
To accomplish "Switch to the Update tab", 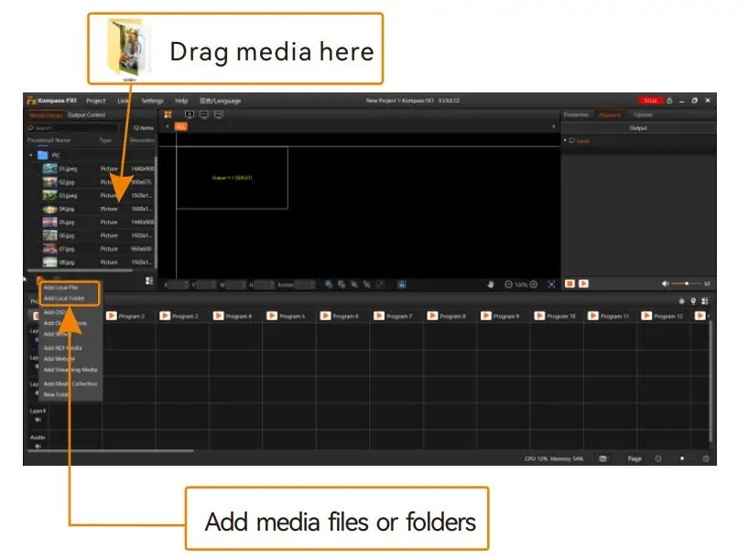I will 643,115.
